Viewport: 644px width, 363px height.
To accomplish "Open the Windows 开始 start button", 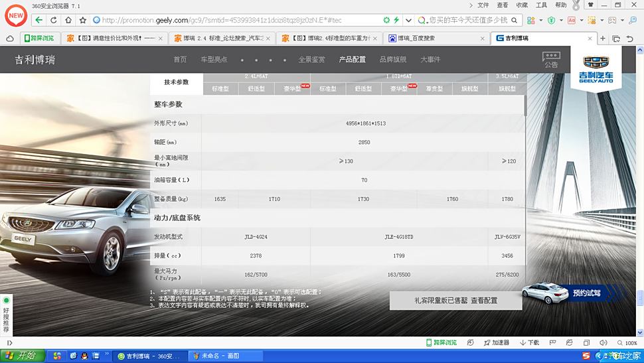I will 22,356.
